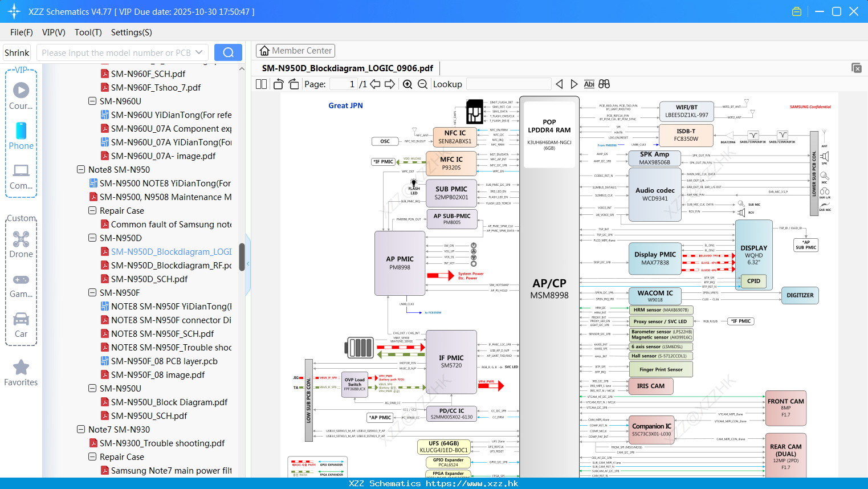
Task: Click the Shrink button
Action: click(17, 52)
